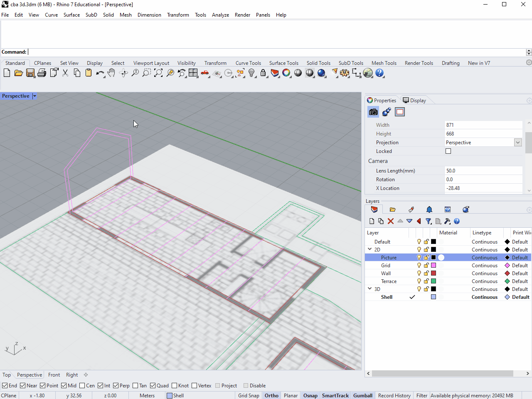Click the Cut scissors icon

(x=65, y=73)
